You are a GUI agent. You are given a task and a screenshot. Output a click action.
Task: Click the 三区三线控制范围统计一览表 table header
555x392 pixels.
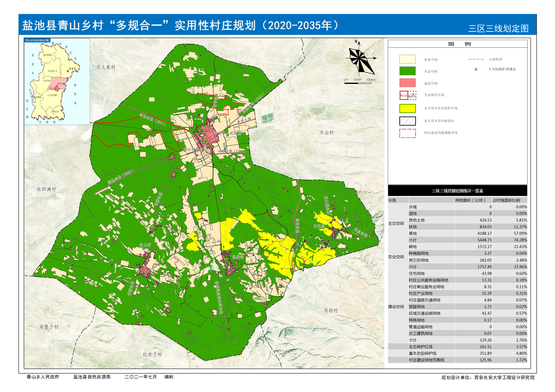pos(457,191)
